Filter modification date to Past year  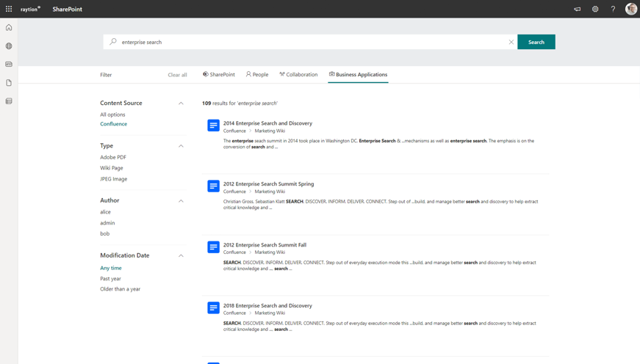[x=110, y=279]
